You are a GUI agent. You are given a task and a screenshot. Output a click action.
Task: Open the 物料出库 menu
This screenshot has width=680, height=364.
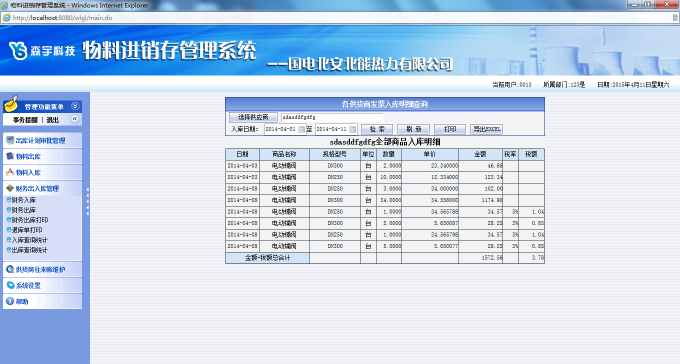point(42,156)
